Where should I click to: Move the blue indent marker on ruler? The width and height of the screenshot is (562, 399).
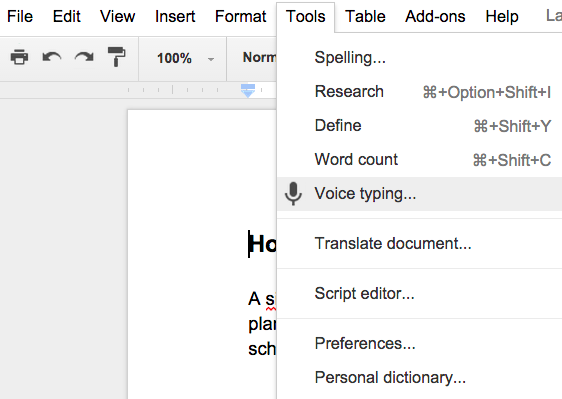click(x=248, y=91)
